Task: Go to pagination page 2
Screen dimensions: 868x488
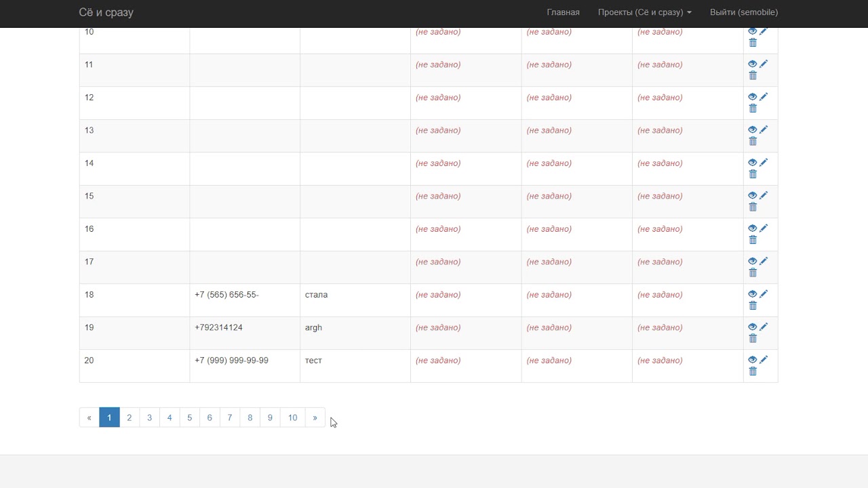Action: [129, 418]
